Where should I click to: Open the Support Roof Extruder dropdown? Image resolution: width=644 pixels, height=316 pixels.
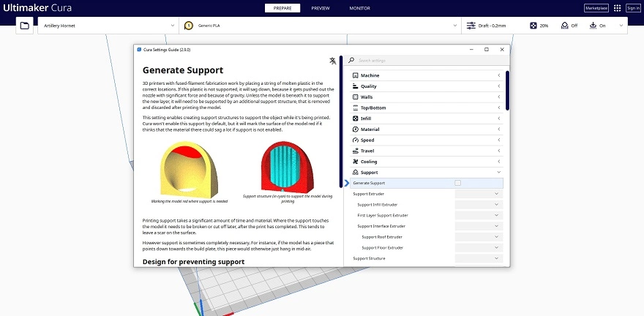[x=479, y=237]
